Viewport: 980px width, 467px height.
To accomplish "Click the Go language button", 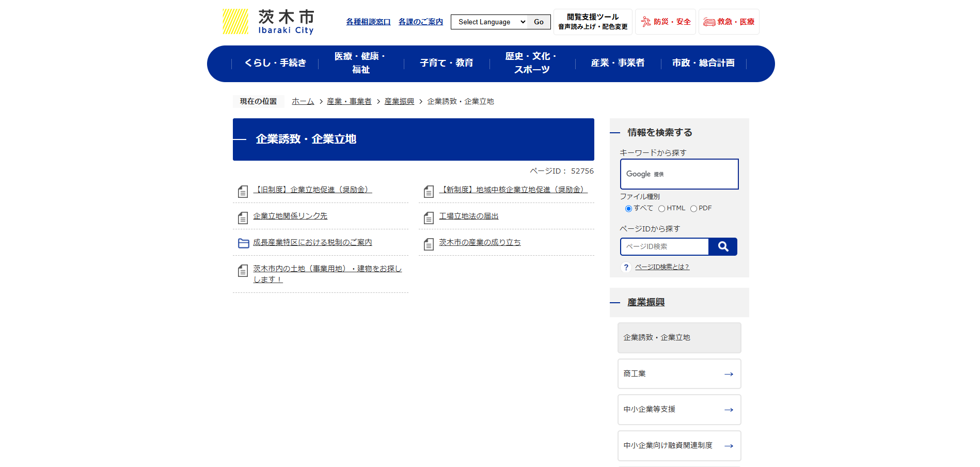I will pyautogui.click(x=539, y=22).
